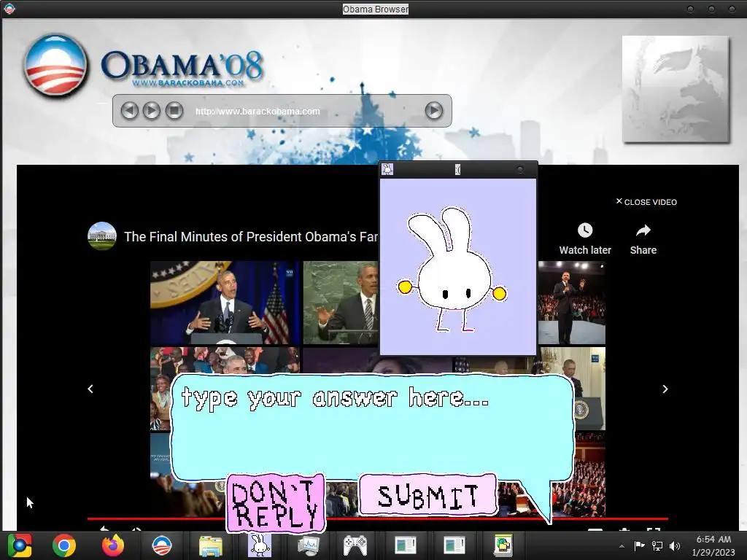The image size is (747, 560).
Task: Click the DON'T REPLY button
Action: point(276,503)
